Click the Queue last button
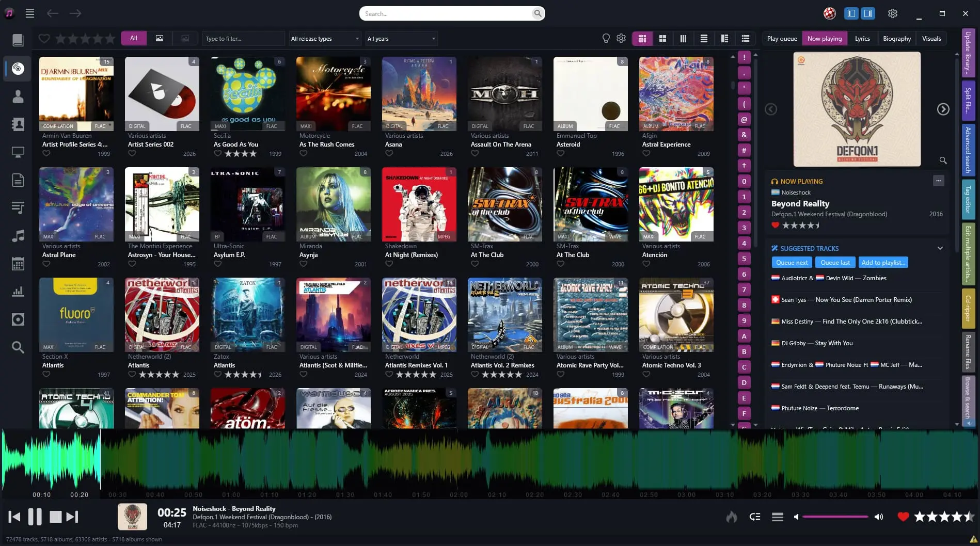980x546 pixels. pos(835,263)
